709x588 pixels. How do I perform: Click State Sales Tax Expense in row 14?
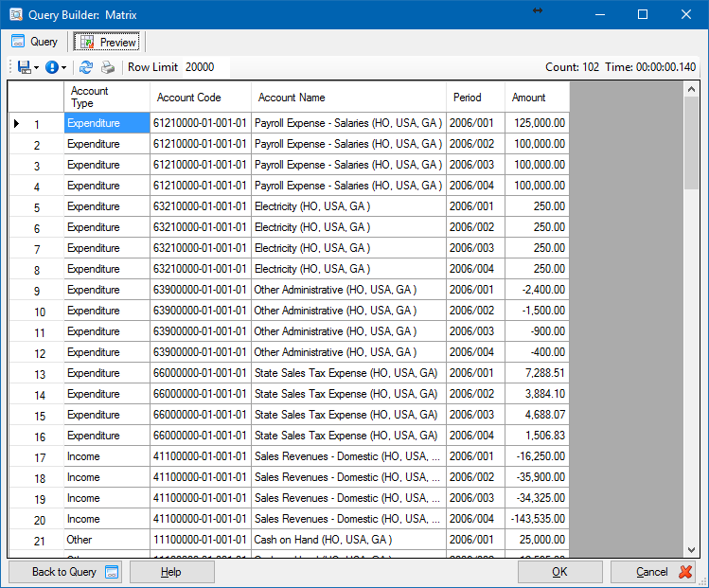tap(348, 394)
